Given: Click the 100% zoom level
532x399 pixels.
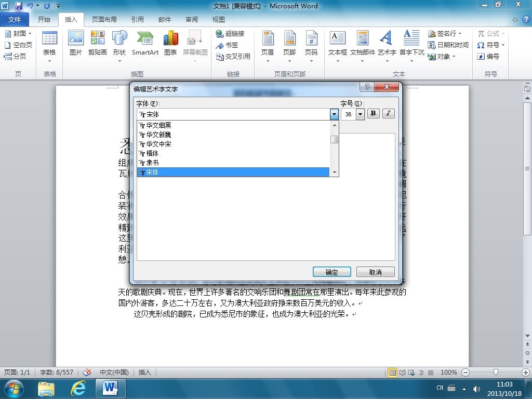Looking at the screenshot, I should tap(448, 373).
